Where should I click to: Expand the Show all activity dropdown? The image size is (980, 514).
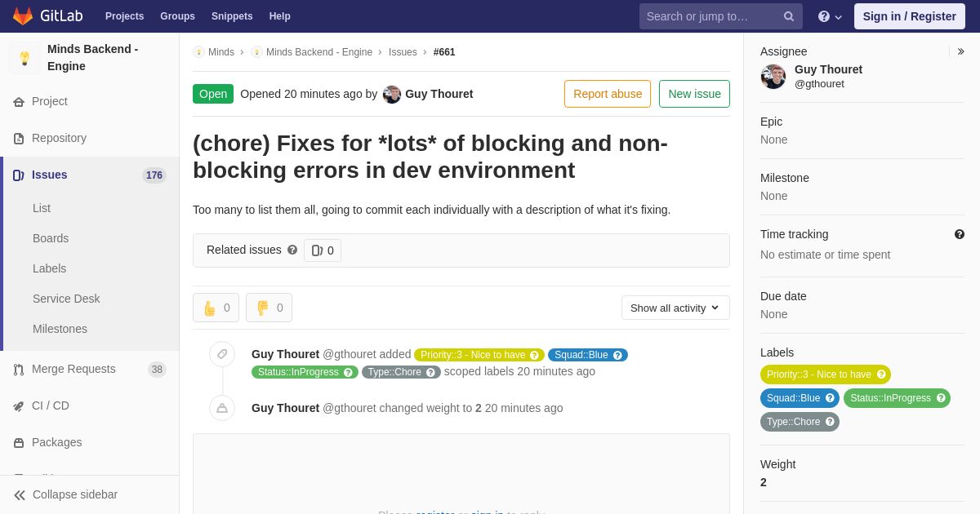click(x=675, y=308)
